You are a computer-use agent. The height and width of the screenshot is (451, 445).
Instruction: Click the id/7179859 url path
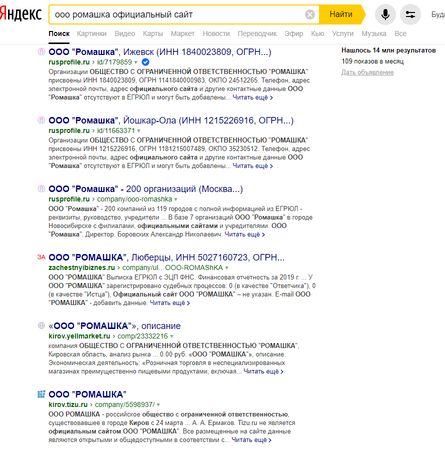coord(114,62)
